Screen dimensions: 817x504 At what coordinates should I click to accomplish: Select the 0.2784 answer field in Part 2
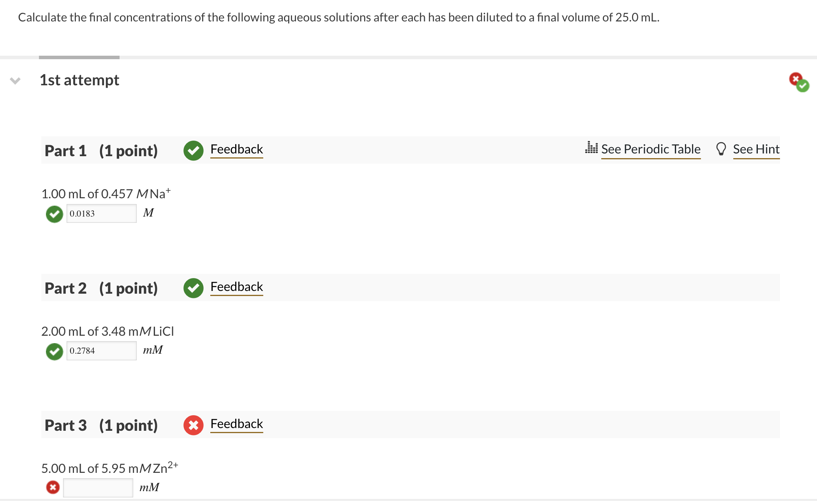[102, 351]
